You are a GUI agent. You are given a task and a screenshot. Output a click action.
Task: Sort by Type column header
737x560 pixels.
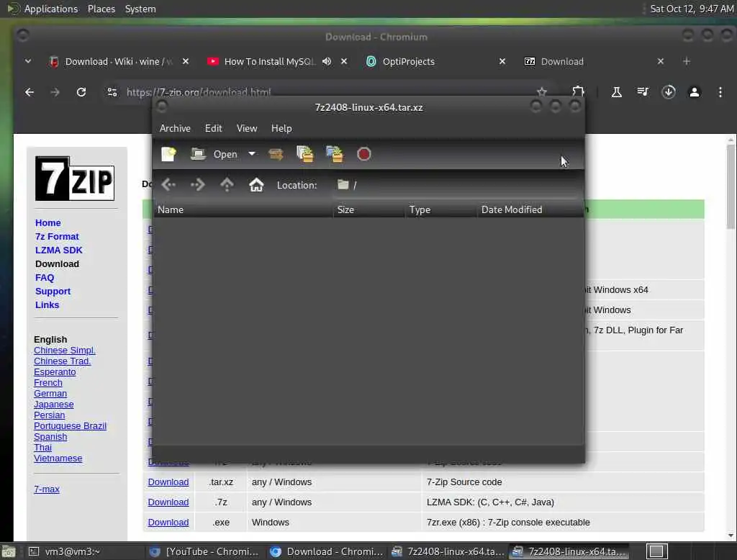pyautogui.click(x=441, y=209)
